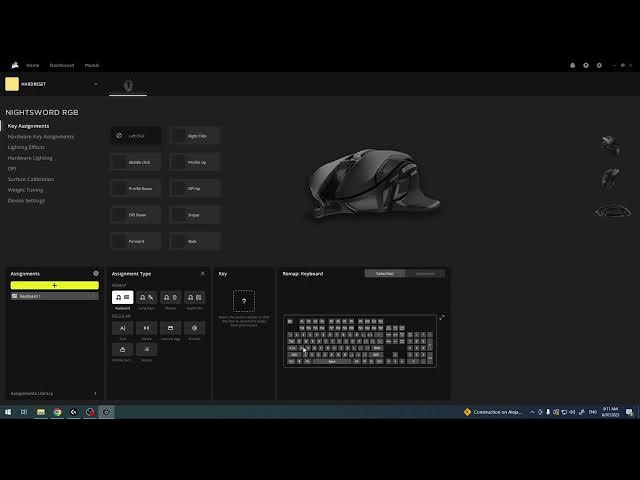
Task: Select the Middle Click button tile
Action: [x=136, y=162]
